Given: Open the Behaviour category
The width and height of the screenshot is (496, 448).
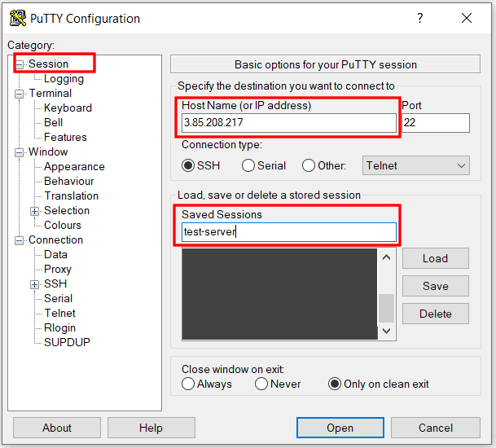Looking at the screenshot, I should point(69,181).
